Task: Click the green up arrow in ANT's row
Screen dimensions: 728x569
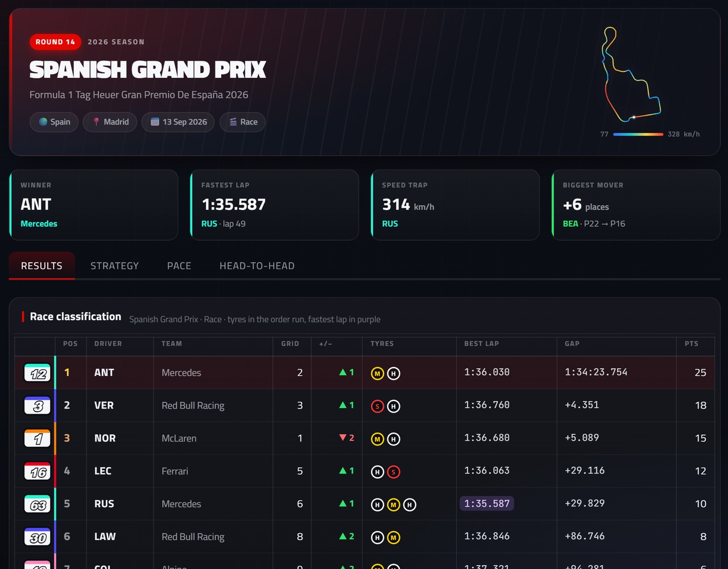Action: click(x=343, y=372)
